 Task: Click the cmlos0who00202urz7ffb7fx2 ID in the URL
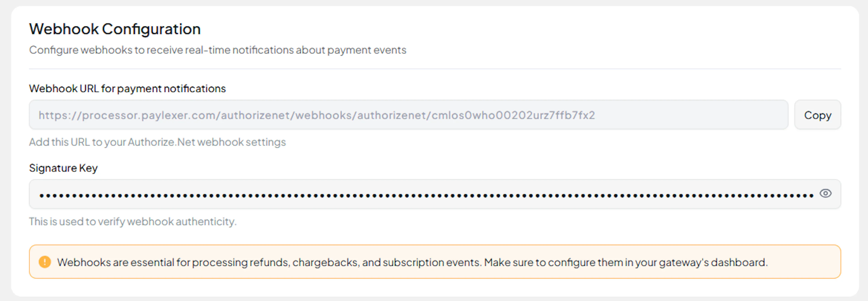click(x=513, y=115)
